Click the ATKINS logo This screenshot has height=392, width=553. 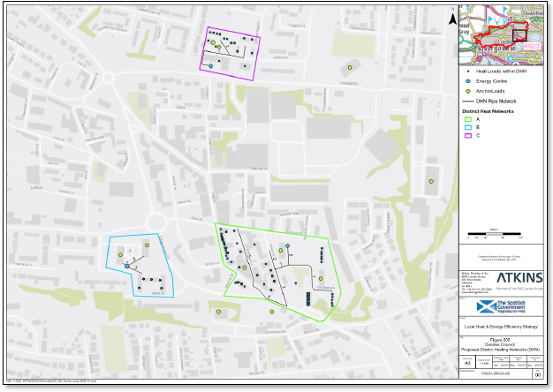[519, 278]
